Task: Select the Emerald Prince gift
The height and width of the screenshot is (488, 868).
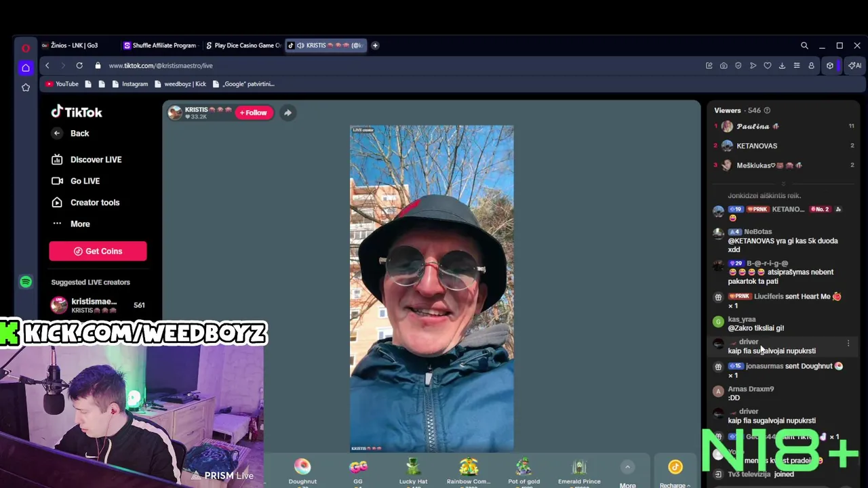Action: (x=579, y=472)
